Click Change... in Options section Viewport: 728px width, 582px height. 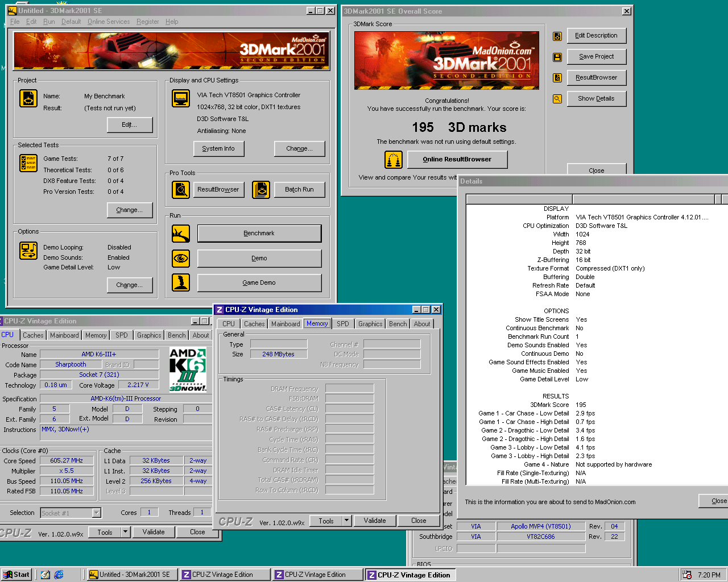[130, 285]
